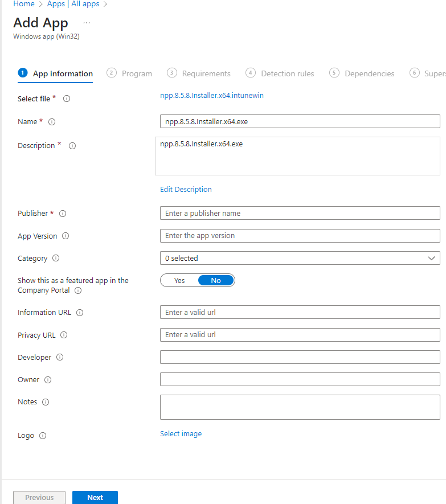446x504 pixels.
Task: Click the Publisher name input field
Action: pyautogui.click(x=300, y=213)
